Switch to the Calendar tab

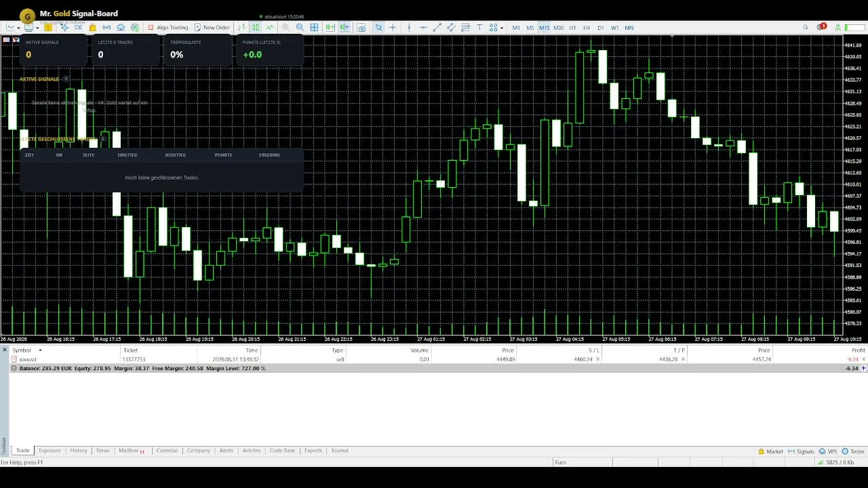pos(167,451)
